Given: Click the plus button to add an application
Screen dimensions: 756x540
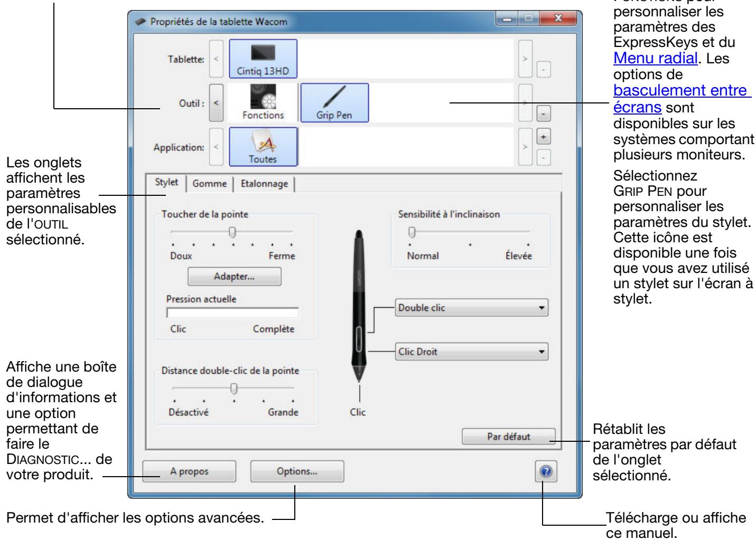Looking at the screenshot, I should click(x=544, y=136).
